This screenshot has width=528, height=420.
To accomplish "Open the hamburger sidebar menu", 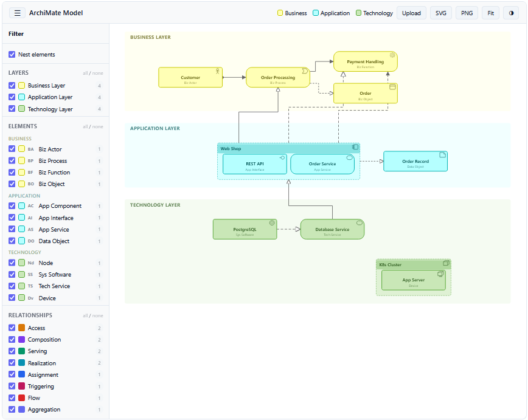I will (17, 13).
